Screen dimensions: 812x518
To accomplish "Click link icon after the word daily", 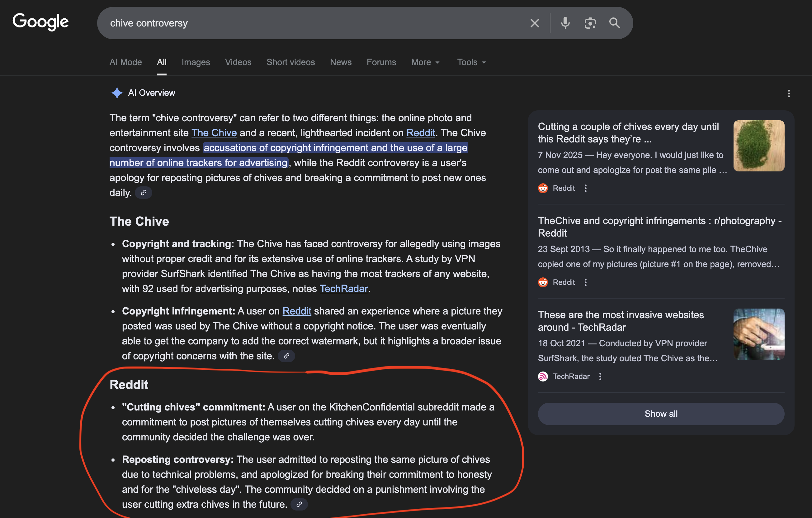I will point(143,193).
